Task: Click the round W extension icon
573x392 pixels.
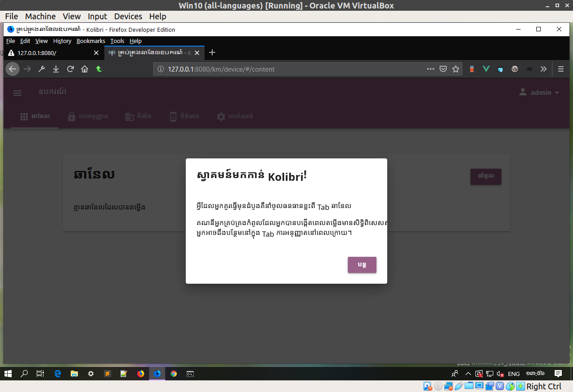Action: pyautogui.click(x=515, y=69)
